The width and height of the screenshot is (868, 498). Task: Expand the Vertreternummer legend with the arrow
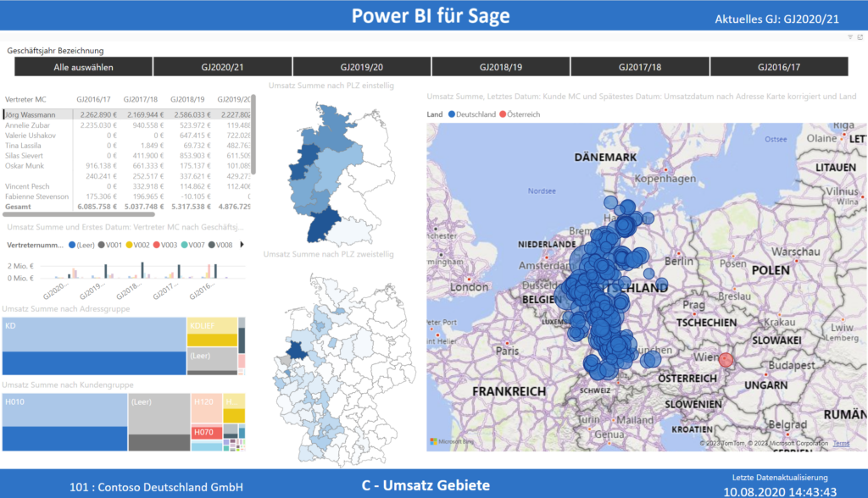click(243, 246)
